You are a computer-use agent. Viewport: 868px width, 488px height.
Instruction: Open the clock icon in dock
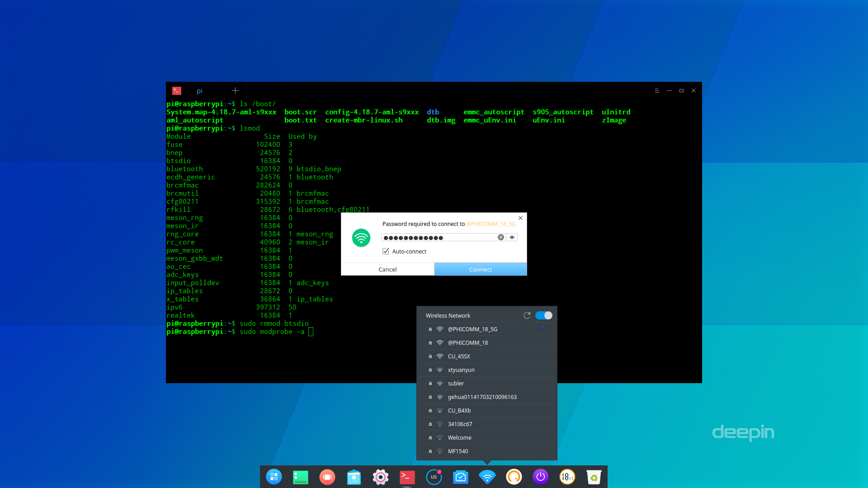click(567, 477)
